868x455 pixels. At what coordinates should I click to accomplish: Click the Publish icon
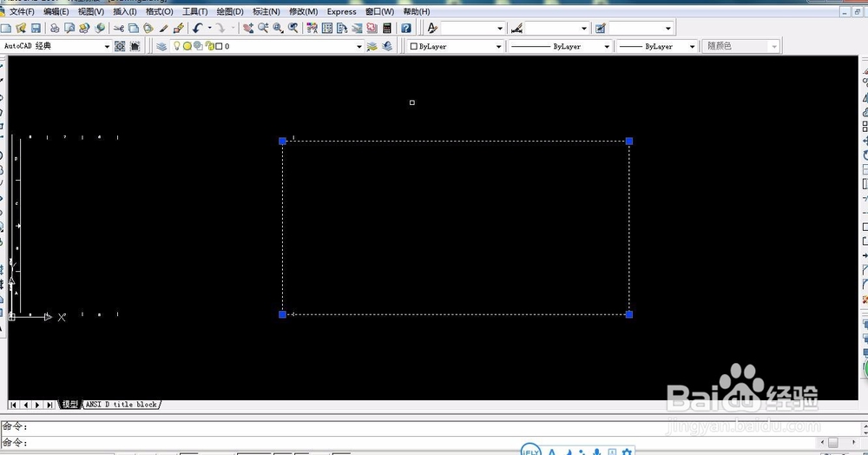click(x=84, y=28)
